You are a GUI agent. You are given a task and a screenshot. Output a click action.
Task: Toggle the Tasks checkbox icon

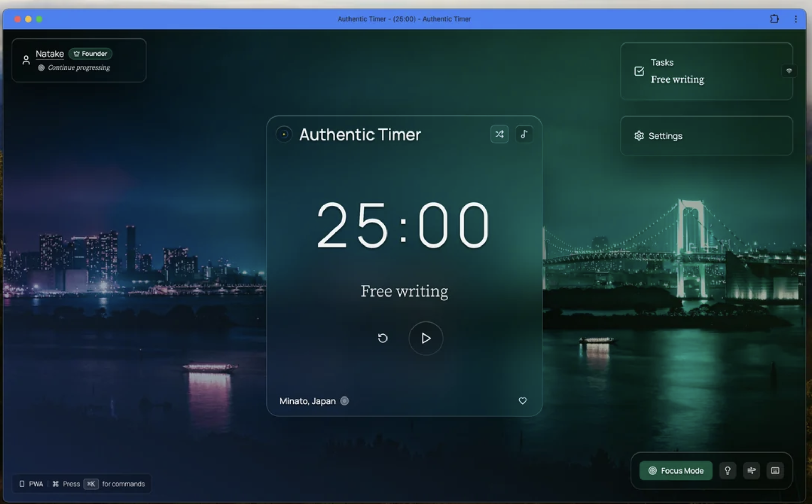pyautogui.click(x=639, y=71)
